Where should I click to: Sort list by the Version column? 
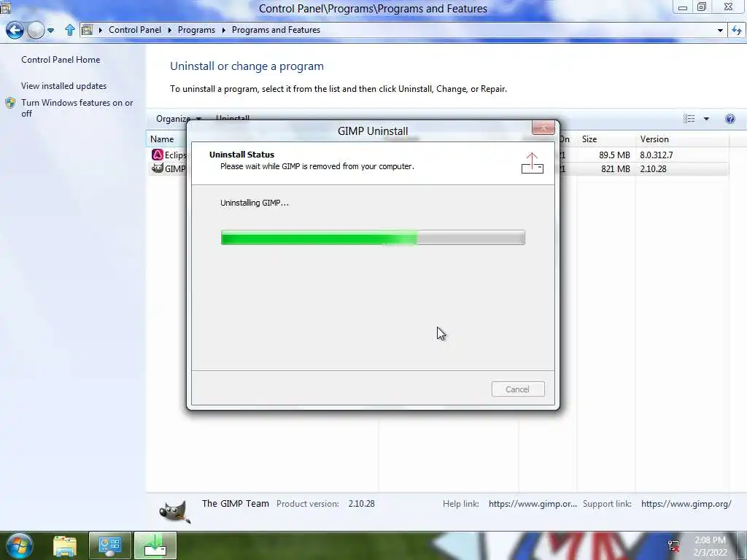pos(654,139)
